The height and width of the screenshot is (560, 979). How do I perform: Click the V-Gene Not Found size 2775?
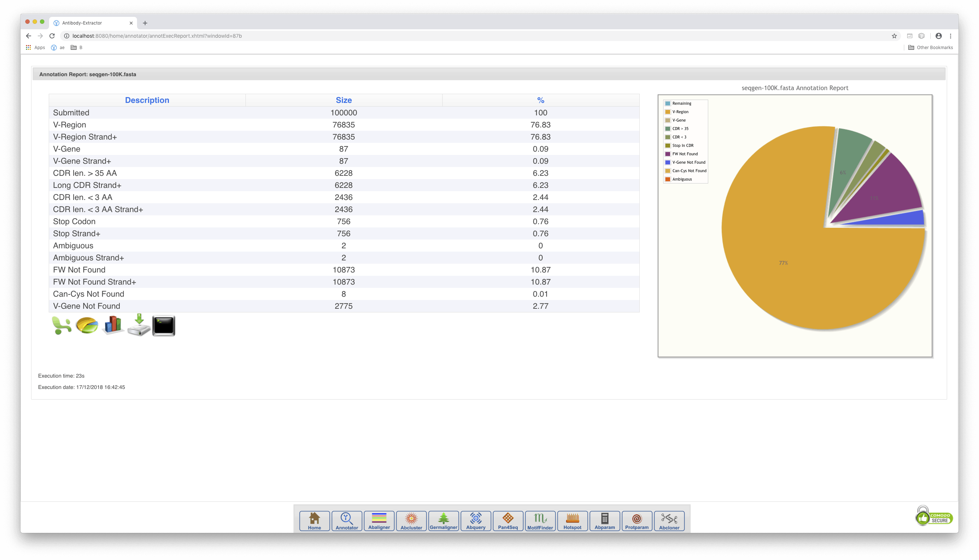click(344, 306)
